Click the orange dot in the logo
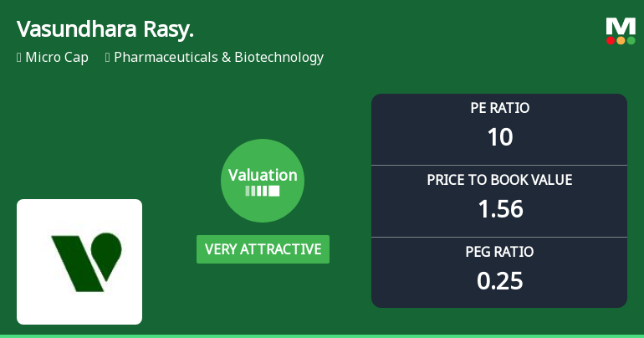The image size is (644, 338). click(621, 40)
